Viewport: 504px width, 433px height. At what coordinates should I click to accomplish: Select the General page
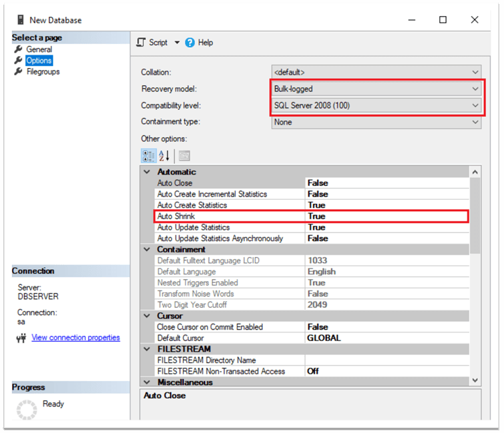coord(39,49)
